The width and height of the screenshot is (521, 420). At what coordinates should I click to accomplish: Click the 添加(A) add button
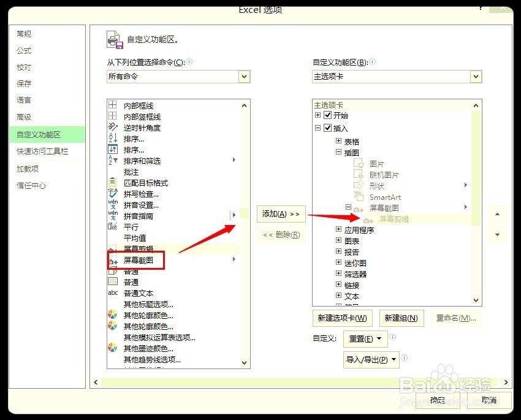click(281, 214)
